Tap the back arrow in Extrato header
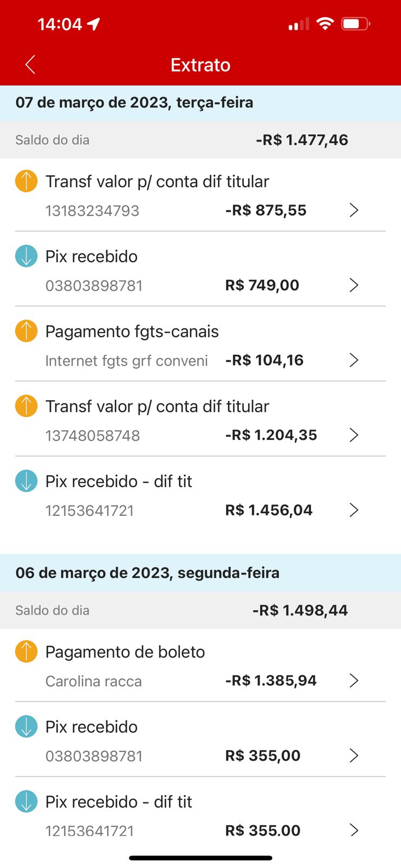401x868 pixels. pyautogui.click(x=30, y=65)
